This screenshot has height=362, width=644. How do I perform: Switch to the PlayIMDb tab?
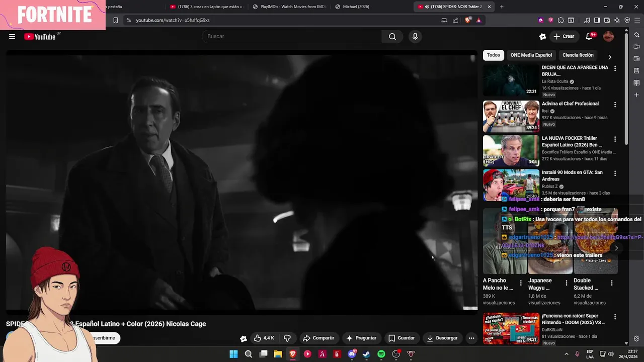288,7
